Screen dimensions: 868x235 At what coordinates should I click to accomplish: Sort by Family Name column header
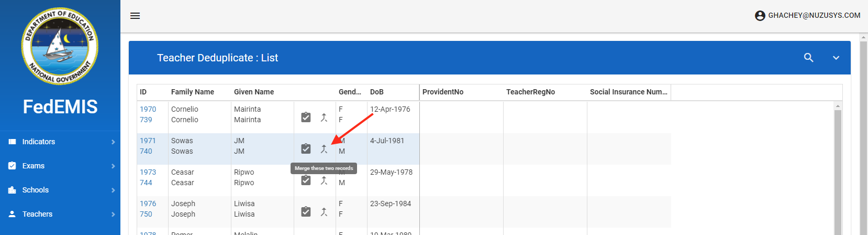tap(193, 92)
